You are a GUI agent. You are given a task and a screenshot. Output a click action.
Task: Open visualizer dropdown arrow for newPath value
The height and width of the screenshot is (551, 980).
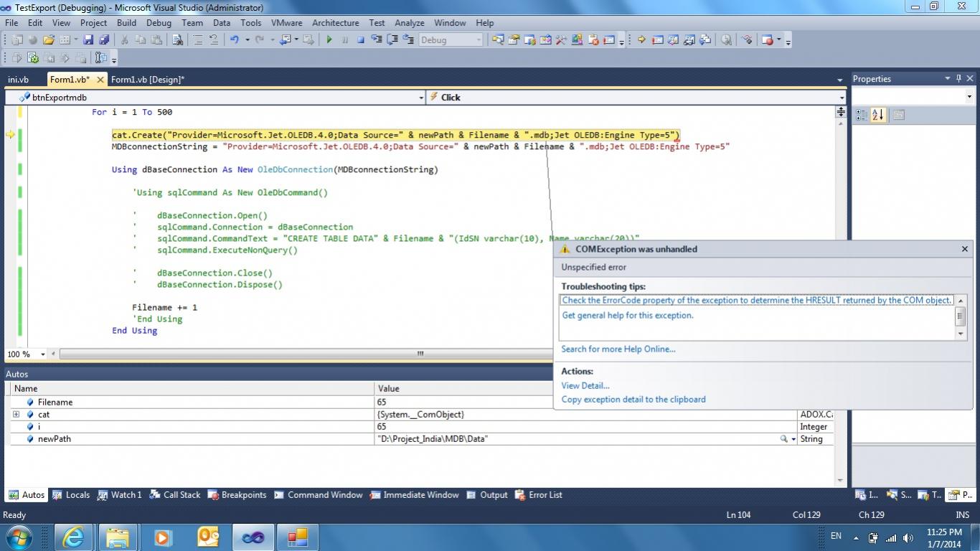tap(793, 439)
